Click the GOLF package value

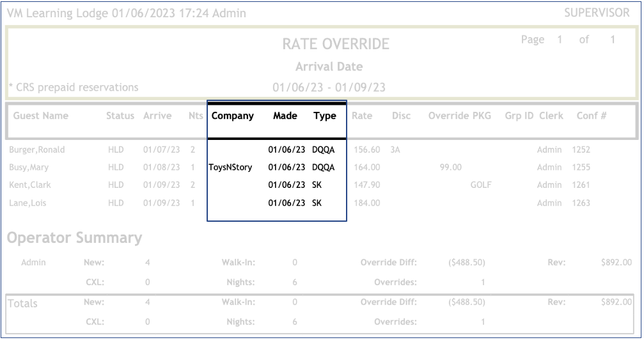[480, 185]
